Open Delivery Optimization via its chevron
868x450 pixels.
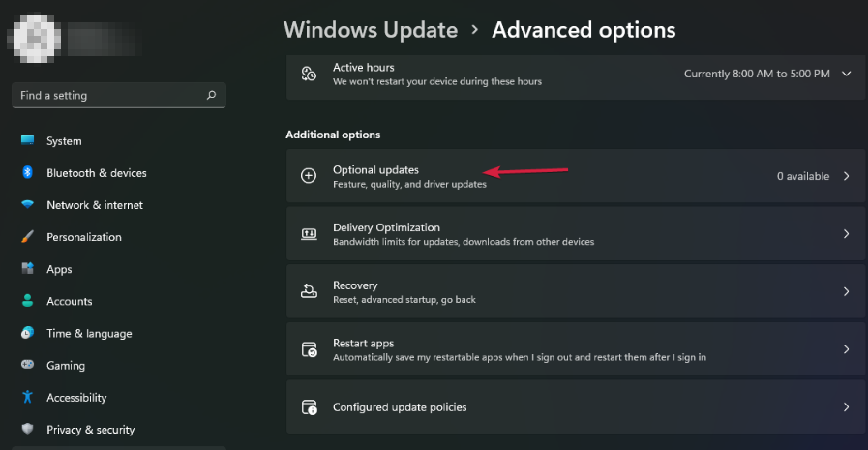[x=847, y=234]
